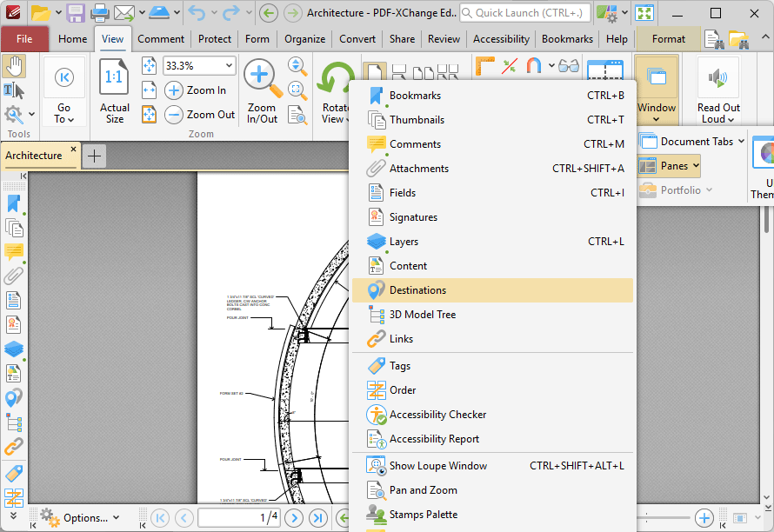Image resolution: width=774 pixels, height=532 pixels.
Task: Open the Zoom In/Out magnifier tool
Action: click(x=262, y=90)
